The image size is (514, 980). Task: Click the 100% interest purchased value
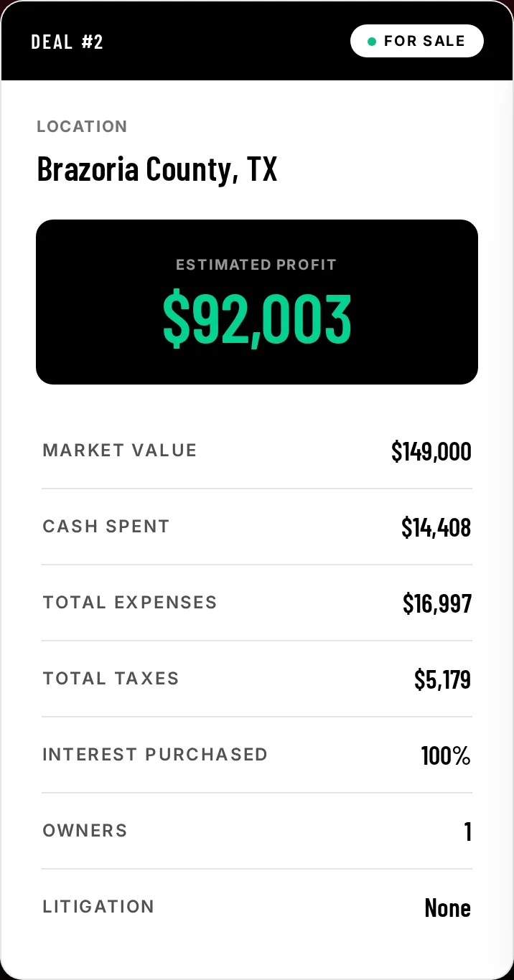[446, 755]
